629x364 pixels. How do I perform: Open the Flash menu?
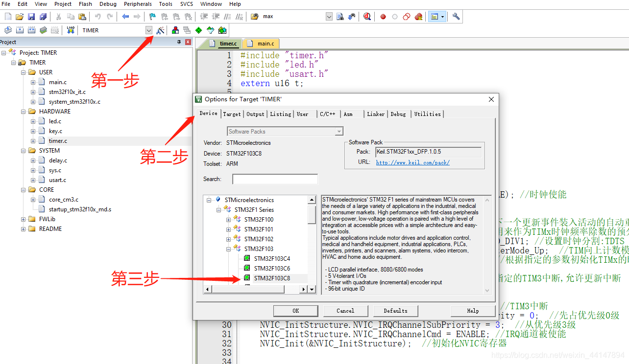[85, 4]
